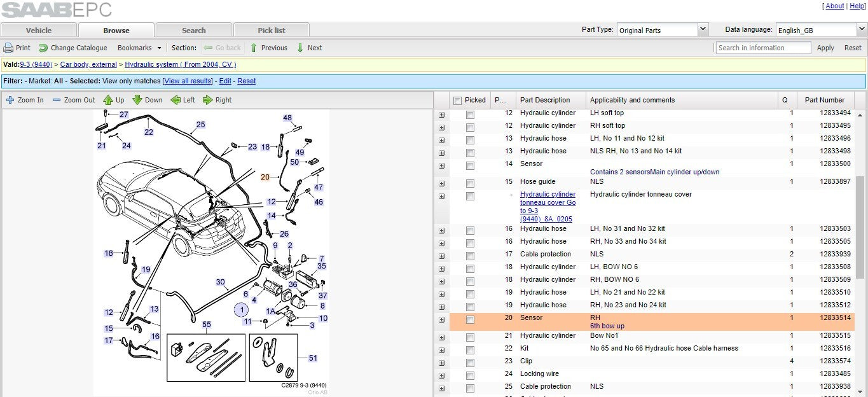Click the filter Reset link

(247, 81)
